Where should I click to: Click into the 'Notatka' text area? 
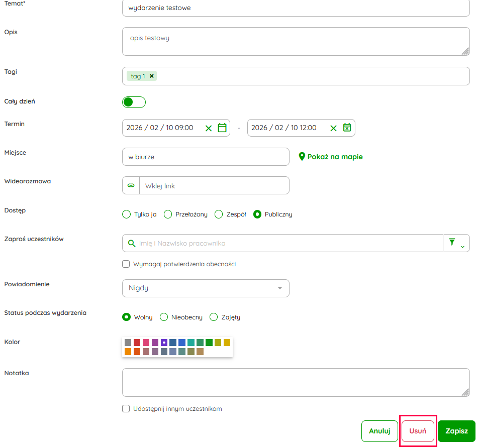[296, 383]
